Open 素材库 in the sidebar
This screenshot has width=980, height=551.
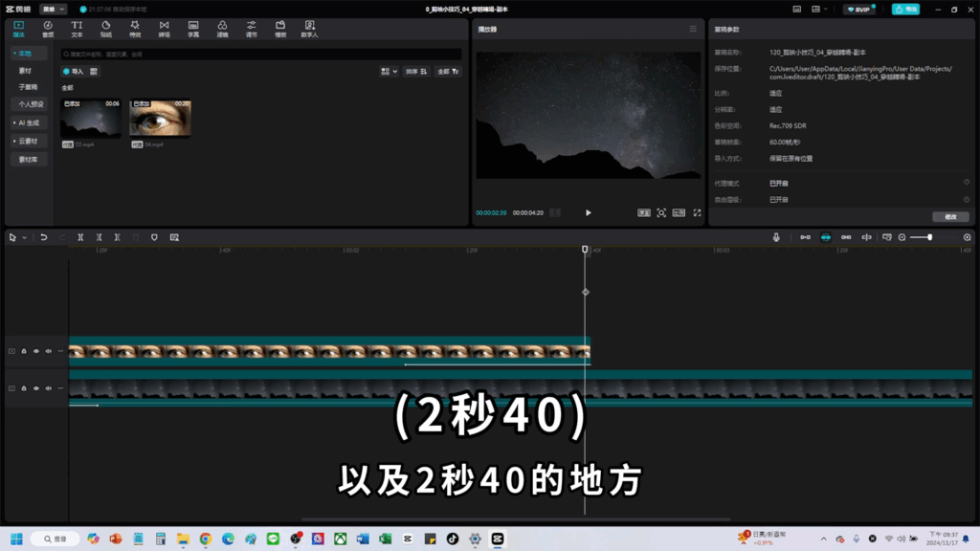click(28, 160)
